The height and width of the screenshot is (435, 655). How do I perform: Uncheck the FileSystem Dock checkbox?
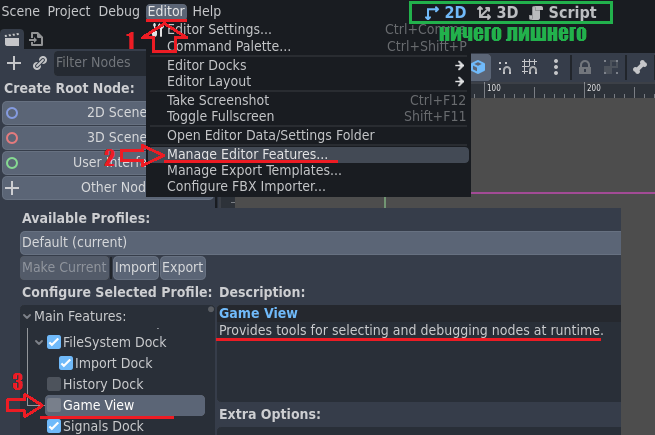(x=54, y=342)
